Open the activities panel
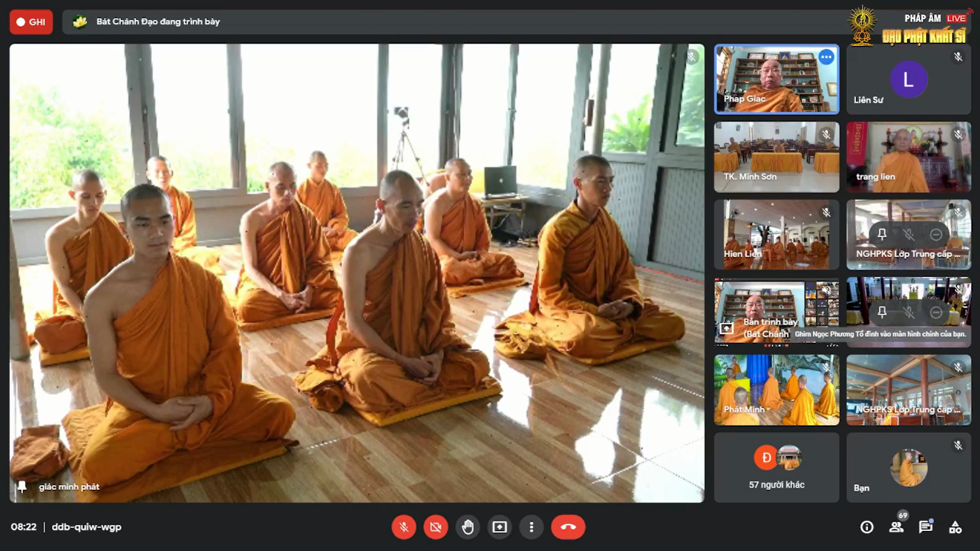The height and width of the screenshot is (551, 980). click(955, 527)
